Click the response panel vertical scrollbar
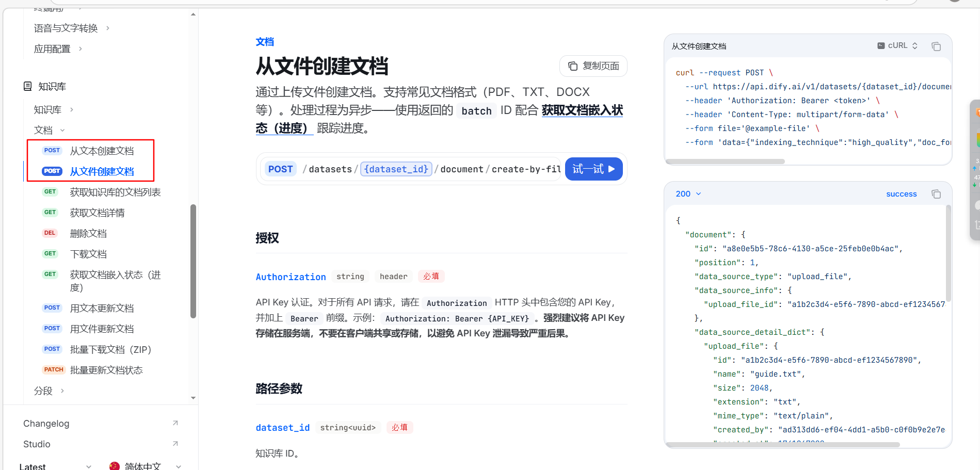This screenshot has width=980, height=470. 949,253
